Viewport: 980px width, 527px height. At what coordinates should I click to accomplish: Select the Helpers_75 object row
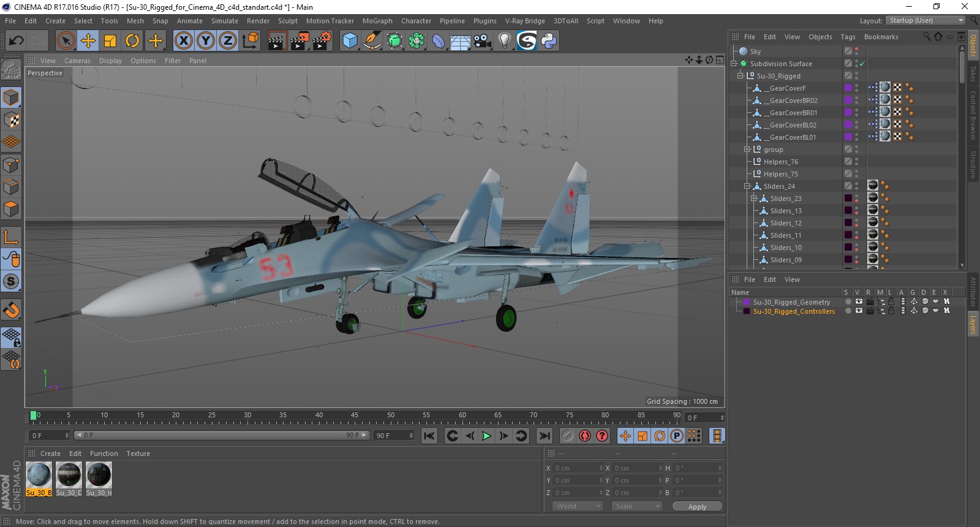pos(780,174)
